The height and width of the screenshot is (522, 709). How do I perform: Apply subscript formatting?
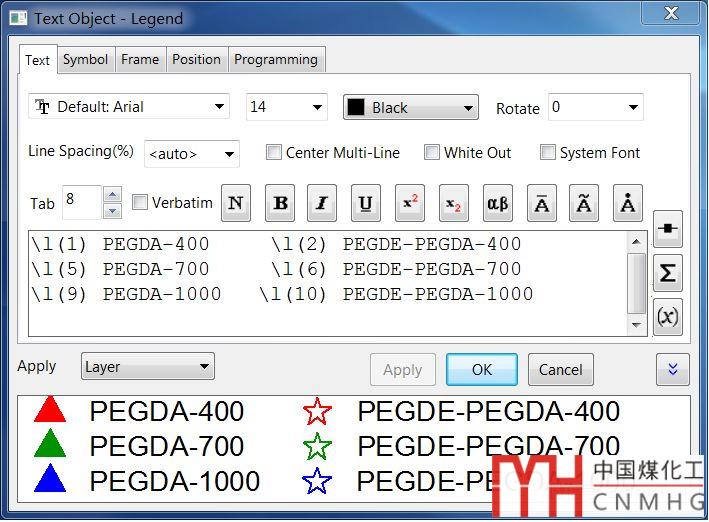point(453,203)
